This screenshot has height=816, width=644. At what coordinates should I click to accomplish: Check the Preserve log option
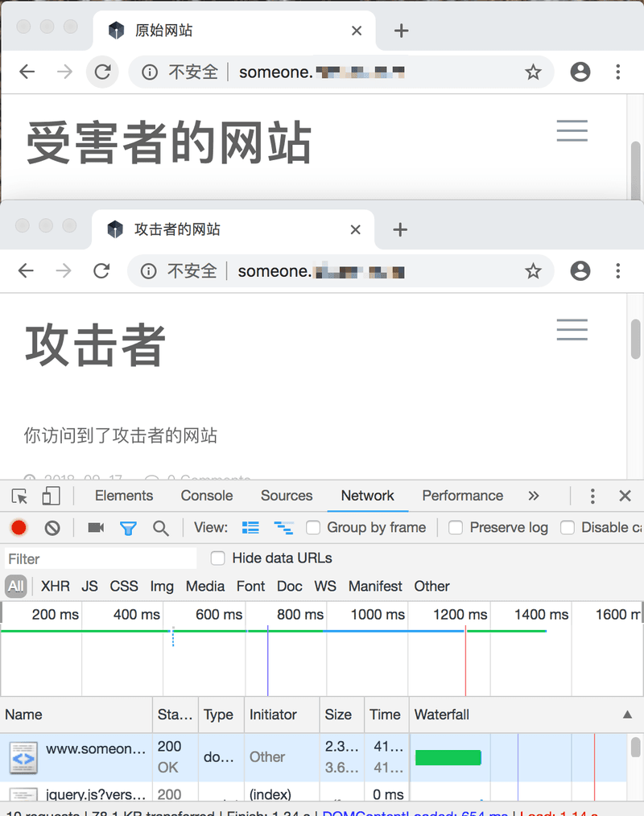click(456, 528)
